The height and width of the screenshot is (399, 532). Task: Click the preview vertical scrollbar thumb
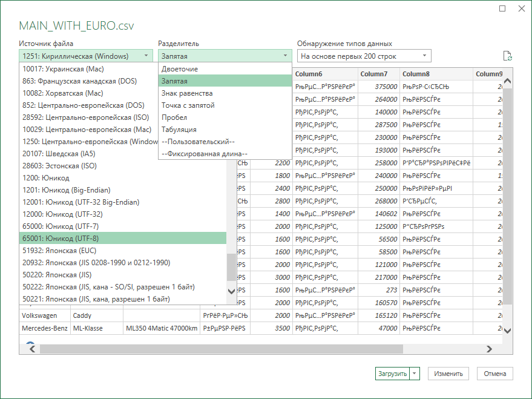tap(508, 196)
